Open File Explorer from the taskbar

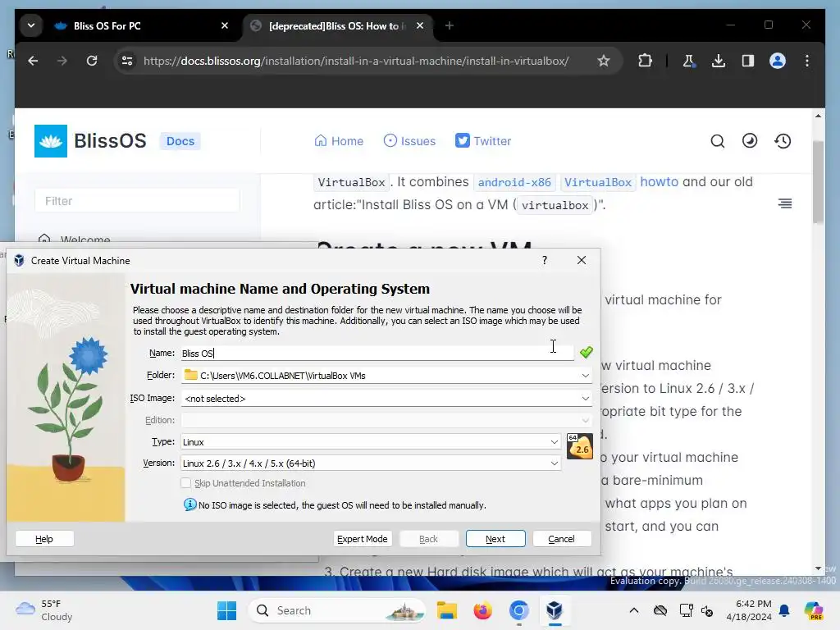pos(447,610)
